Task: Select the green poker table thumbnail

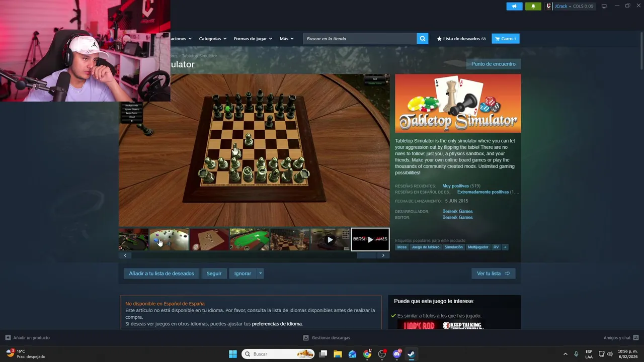Action: 250,239
